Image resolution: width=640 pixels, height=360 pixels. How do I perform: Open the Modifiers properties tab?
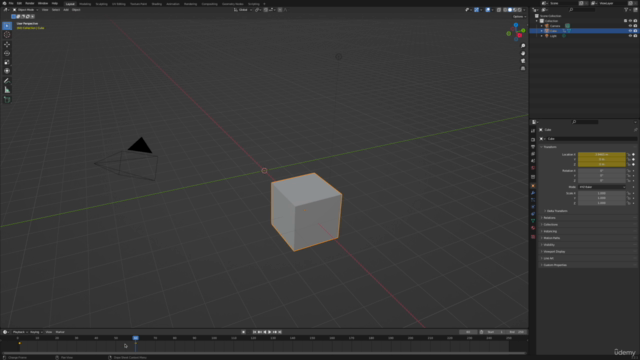(533, 193)
